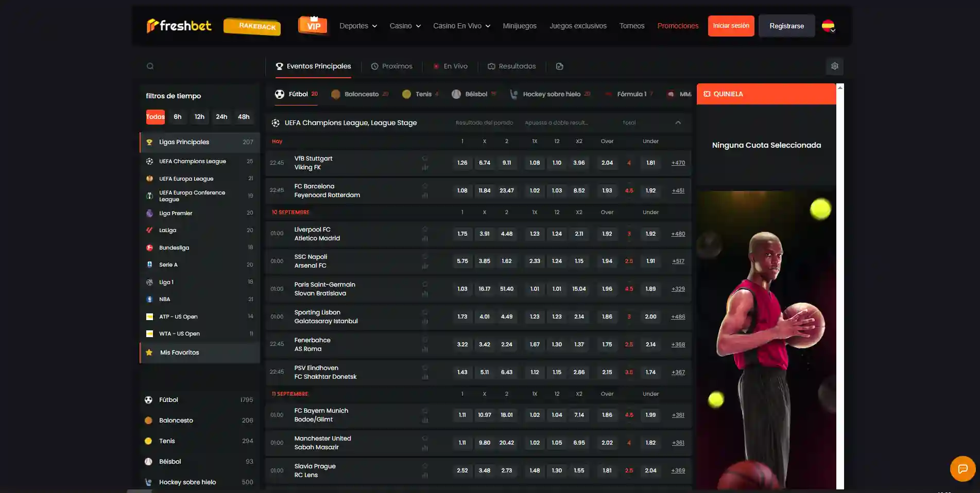Image resolution: width=980 pixels, height=493 pixels.
Task: Open statistics chart for VfB Stuttgart match
Action: tap(425, 167)
